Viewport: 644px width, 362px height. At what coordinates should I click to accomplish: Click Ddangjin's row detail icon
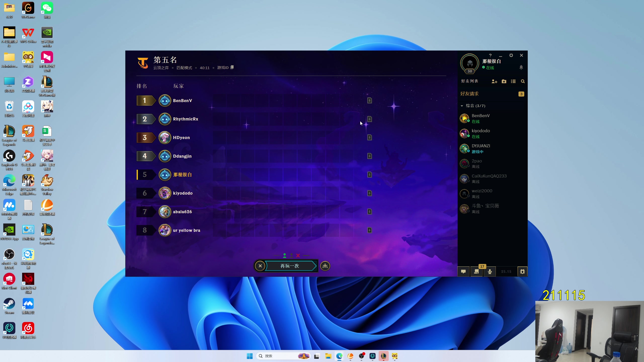370,156
